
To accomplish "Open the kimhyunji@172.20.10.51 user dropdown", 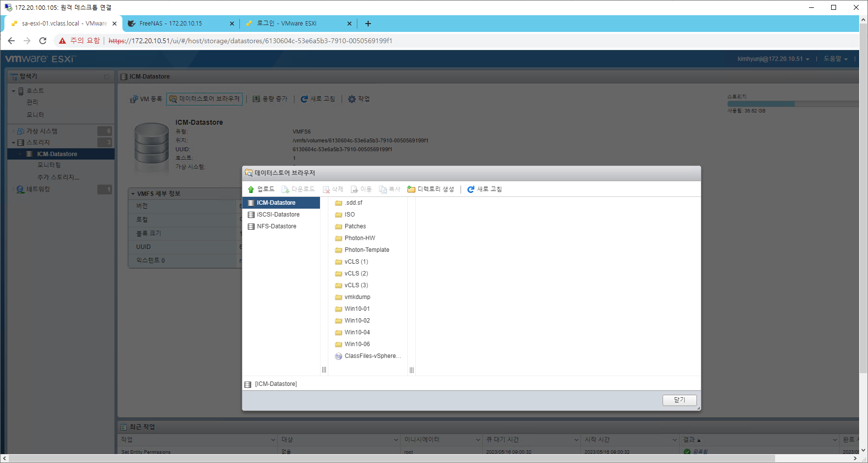I will tap(773, 59).
